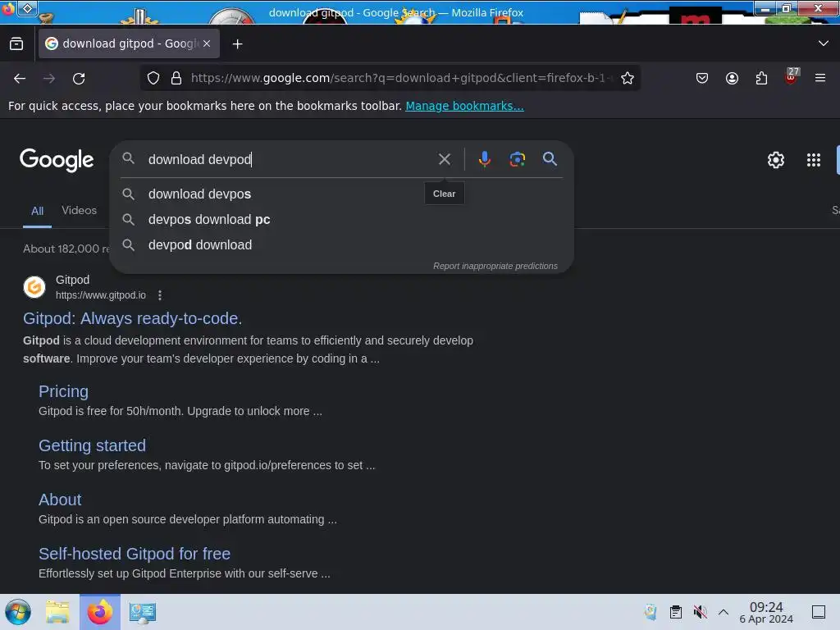Click the Google logo

click(57, 160)
